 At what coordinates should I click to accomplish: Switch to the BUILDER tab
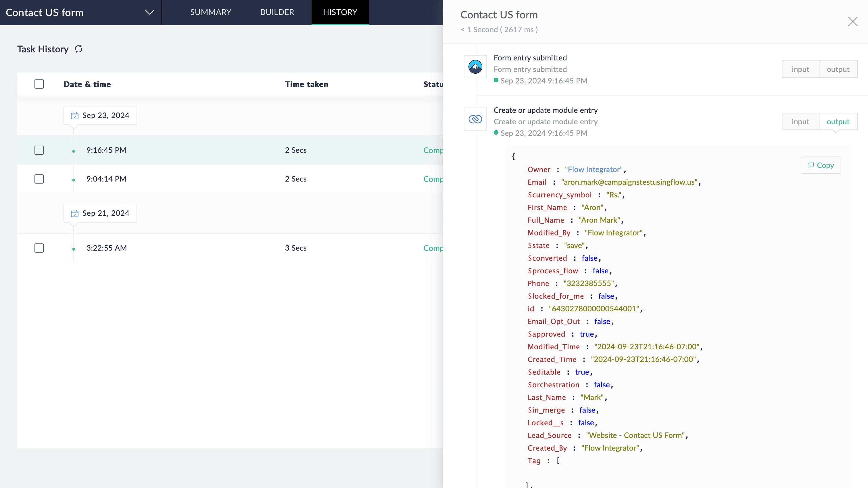pos(277,12)
